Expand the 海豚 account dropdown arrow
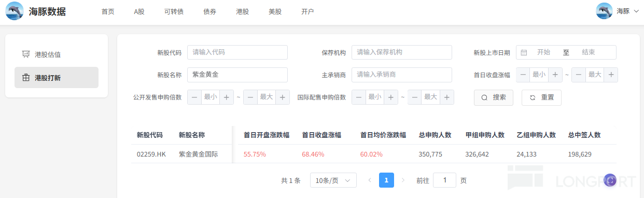 tap(636, 11)
